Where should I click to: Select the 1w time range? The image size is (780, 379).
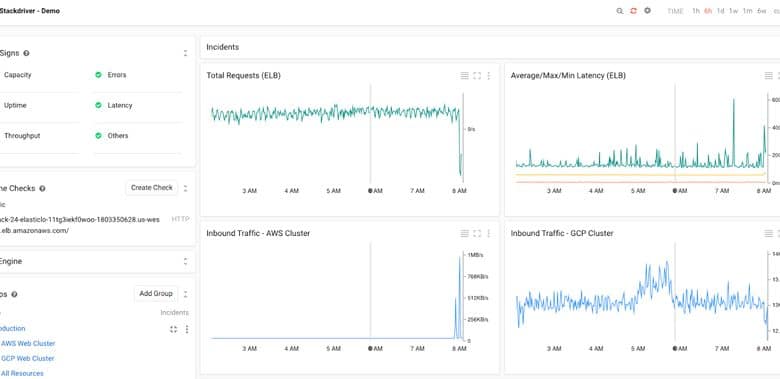pos(733,11)
